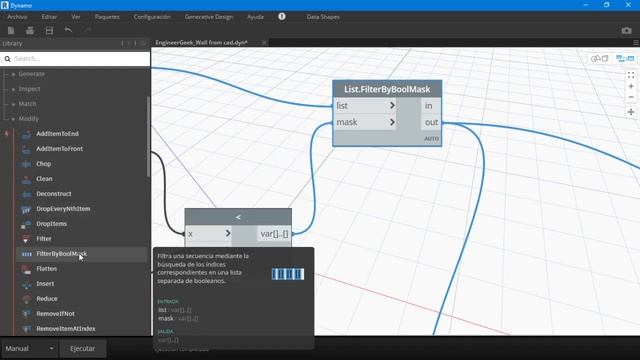Click the notification alert icon in menu bar
Image resolution: width=640 pixels, height=360 pixels.
[x=282, y=16]
